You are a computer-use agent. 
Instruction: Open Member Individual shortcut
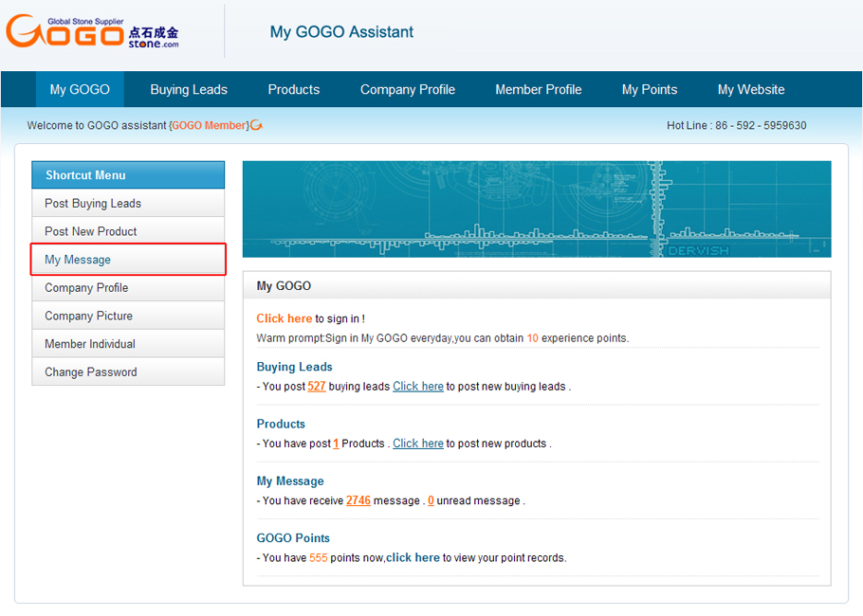point(90,344)
